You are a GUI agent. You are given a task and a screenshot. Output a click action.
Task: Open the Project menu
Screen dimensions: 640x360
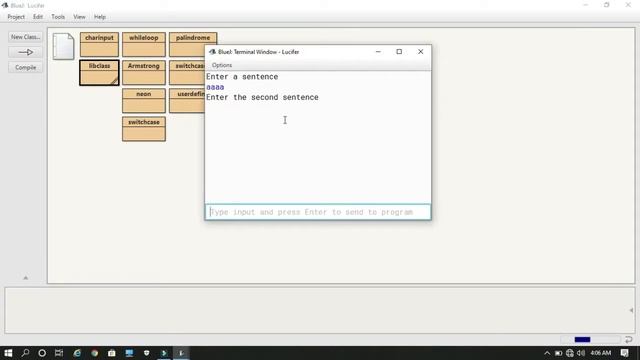[x=16, y=17]
